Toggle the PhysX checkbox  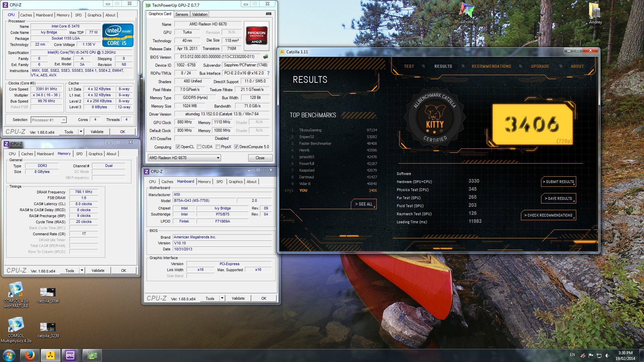(x=218, y=147)
